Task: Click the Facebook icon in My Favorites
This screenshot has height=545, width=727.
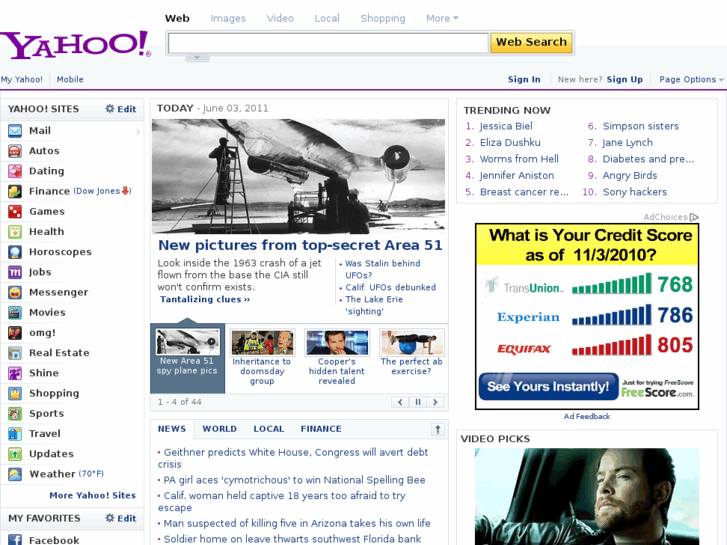Action: (15, 539)
